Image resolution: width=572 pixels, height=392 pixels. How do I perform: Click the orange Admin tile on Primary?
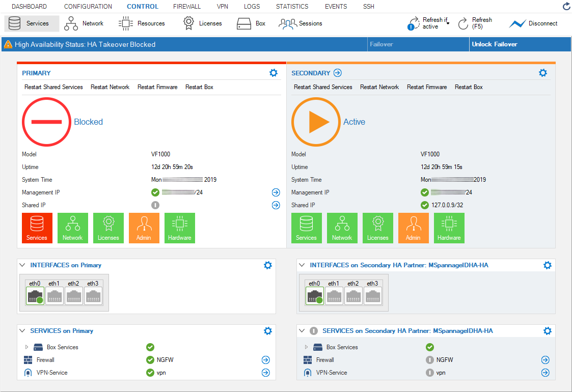coord(144,228)
